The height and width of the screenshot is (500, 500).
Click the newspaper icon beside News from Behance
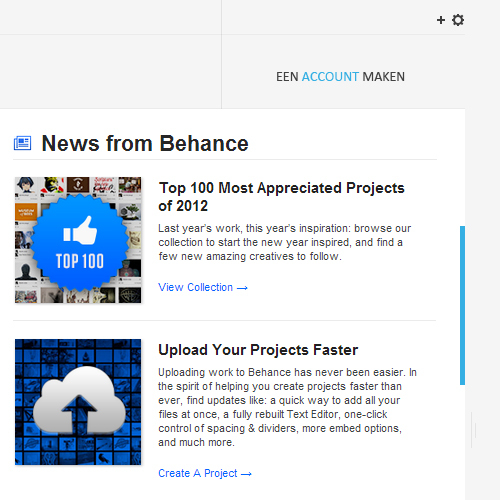22,143
